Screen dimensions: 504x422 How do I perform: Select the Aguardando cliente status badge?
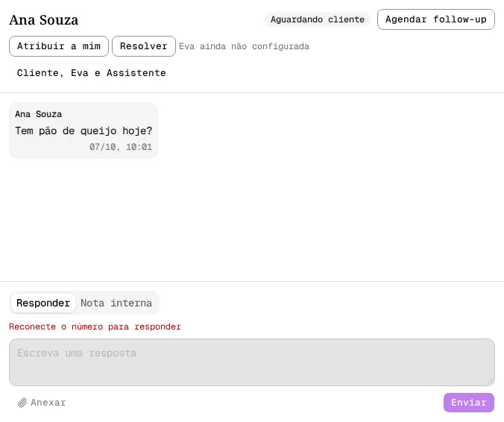[318, 19]
